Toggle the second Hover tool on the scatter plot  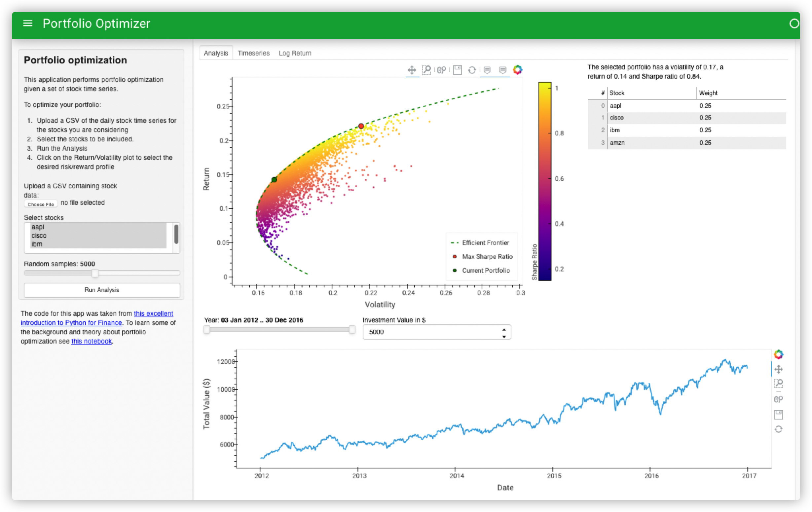tap(502, 70)
